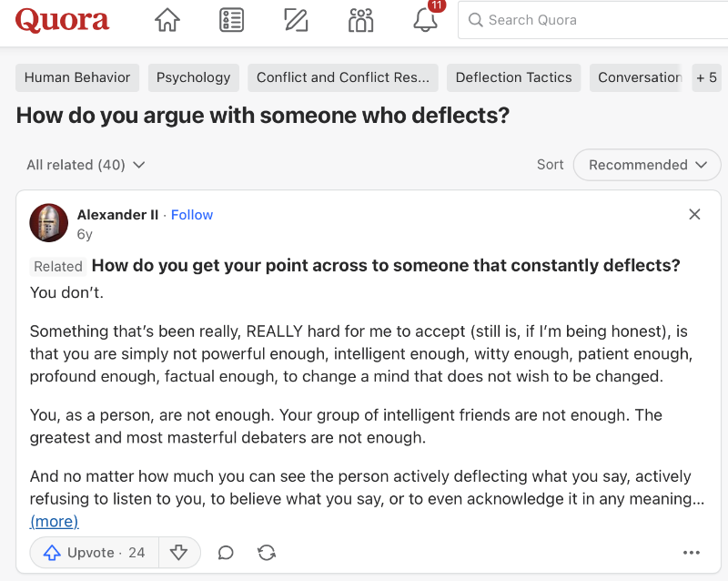Follow Alexander II

click(192, 215)
